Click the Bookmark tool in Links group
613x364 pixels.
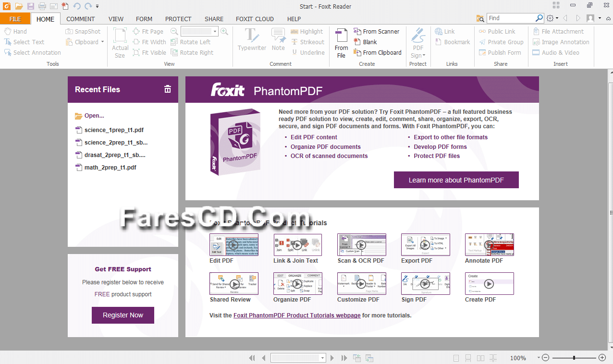453,42
